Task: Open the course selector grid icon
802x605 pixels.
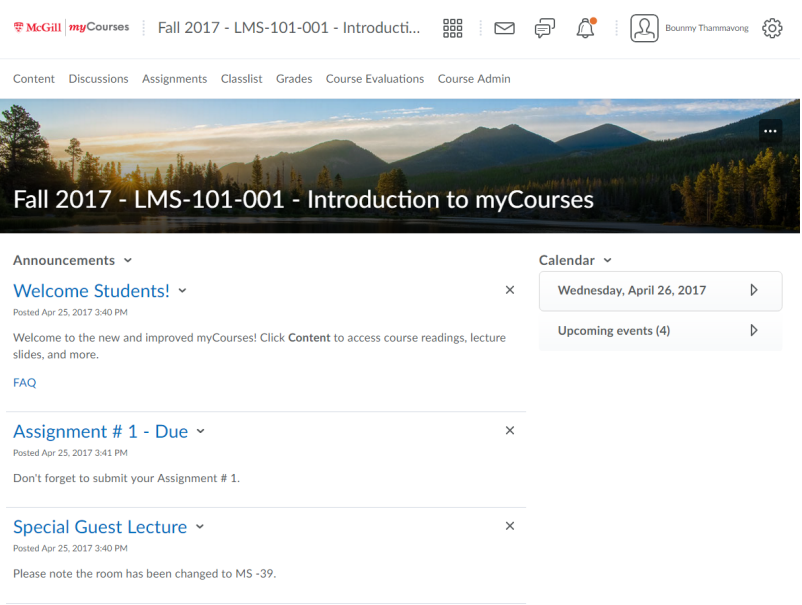Action: pos(452,28)
